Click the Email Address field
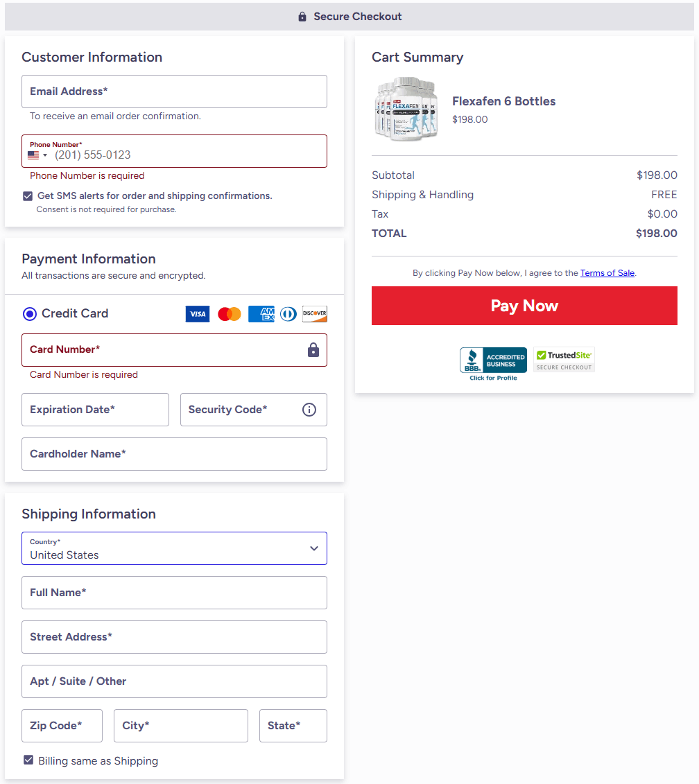 174,92
